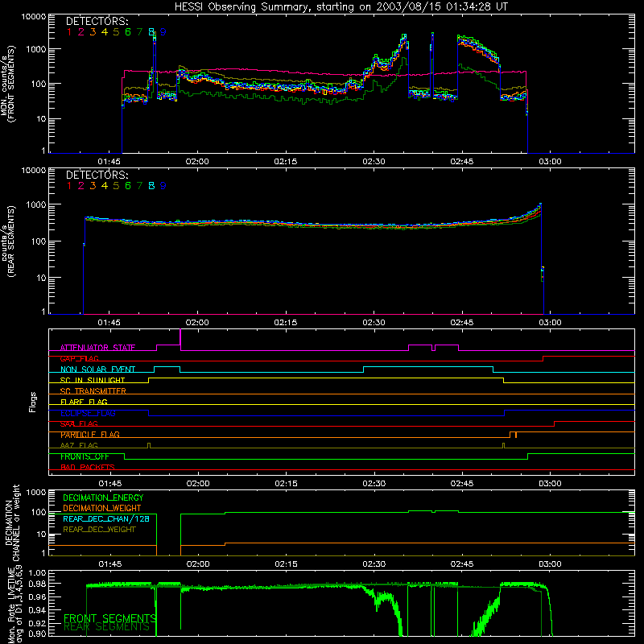Click the 02:30 tick label under rear segments plot
Screen dimensions: 644x644
374,323
